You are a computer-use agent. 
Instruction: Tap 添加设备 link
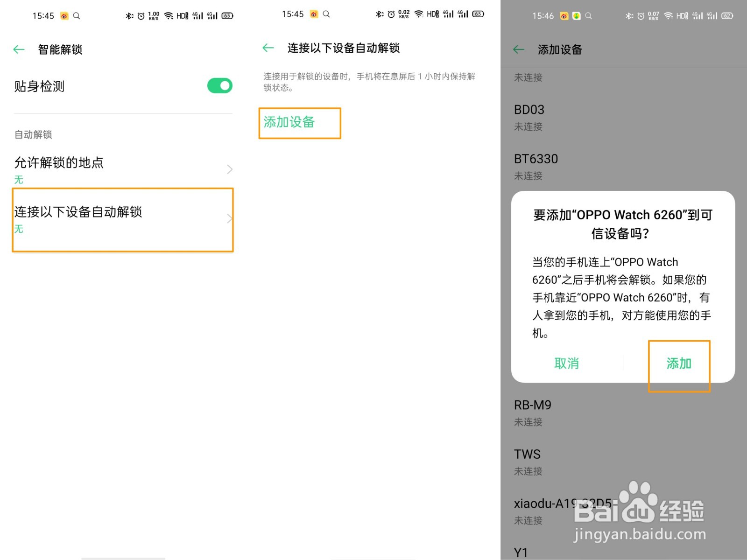(289, 122)
